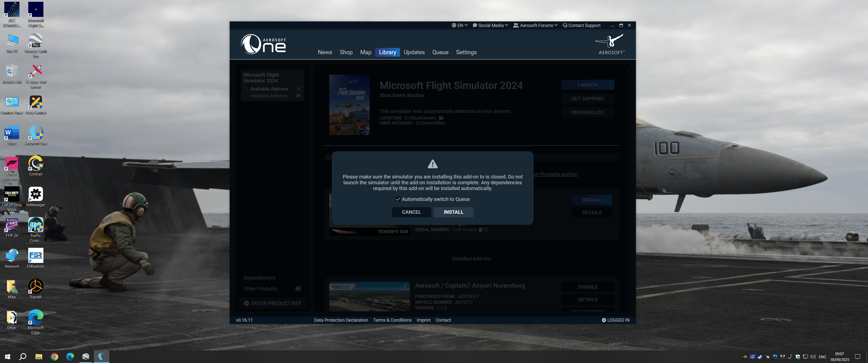Switch to the Queue tab
This screenshot has width=868, height=363.
(440, 52)
